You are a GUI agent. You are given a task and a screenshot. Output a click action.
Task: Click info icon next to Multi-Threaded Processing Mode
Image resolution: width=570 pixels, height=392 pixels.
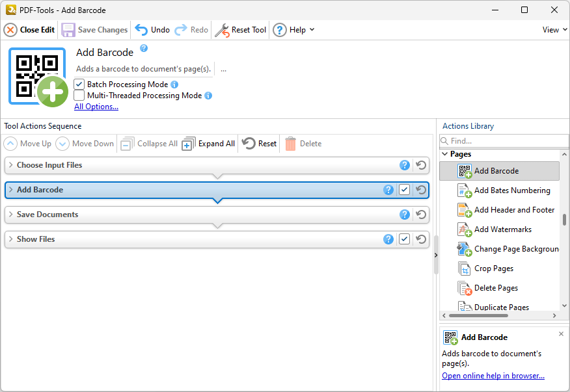[208, 96]
